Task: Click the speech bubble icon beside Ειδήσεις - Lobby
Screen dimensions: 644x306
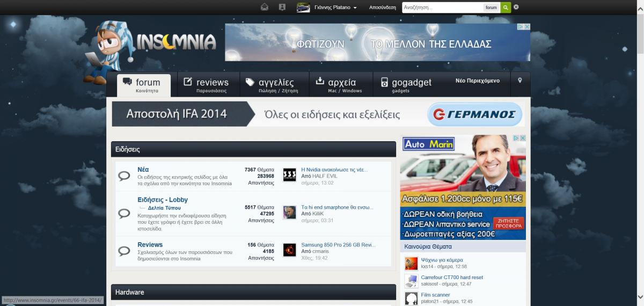Action: click(x=124, y=213)
